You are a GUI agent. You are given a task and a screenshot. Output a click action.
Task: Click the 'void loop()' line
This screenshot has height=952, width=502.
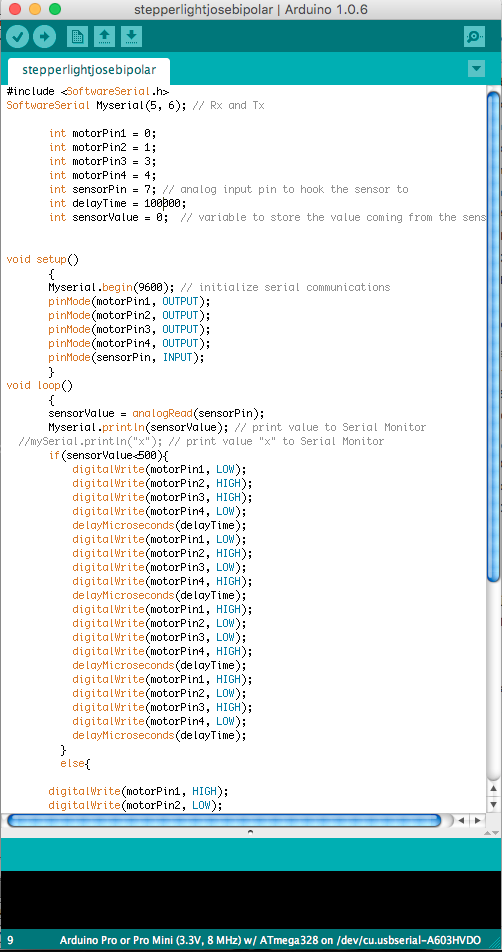[x=39, y=385]
